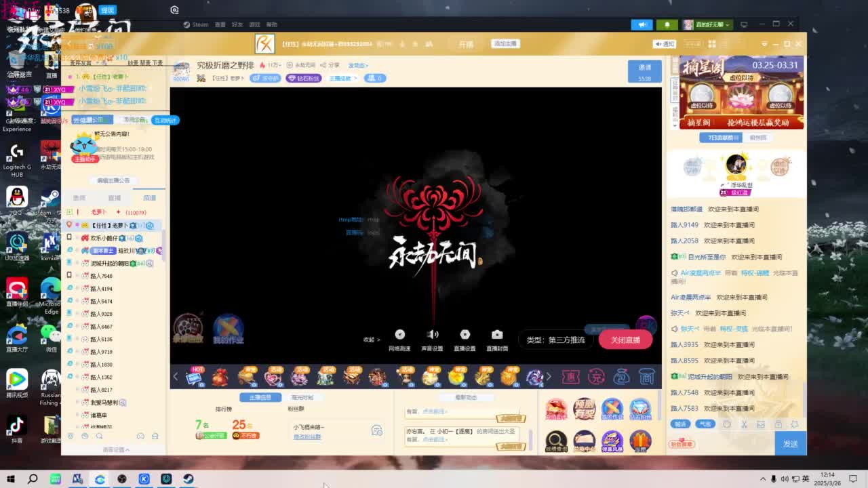Open the 好友 menu in Steam

[x=237, y=24]
